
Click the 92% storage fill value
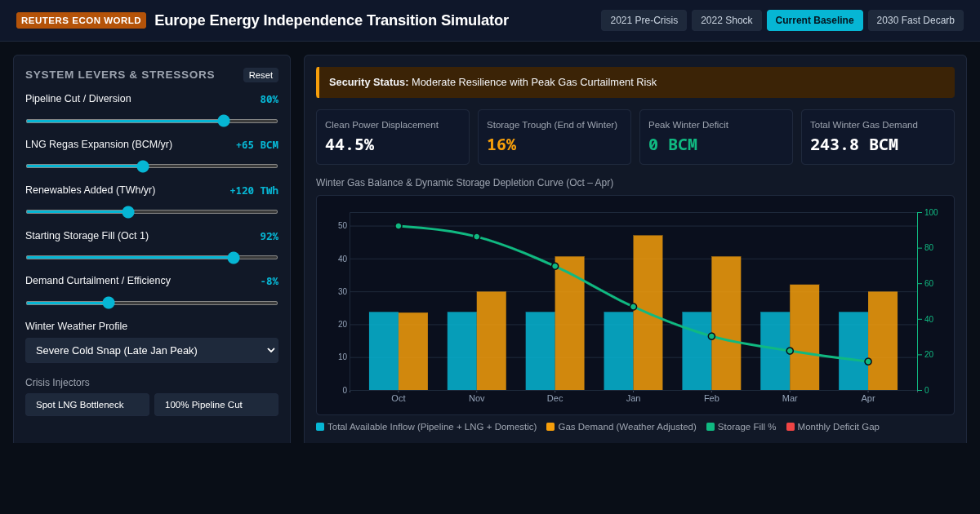269,237
